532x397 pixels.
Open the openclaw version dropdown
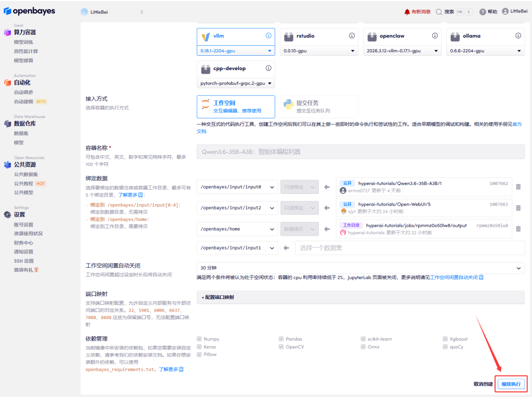402,51
